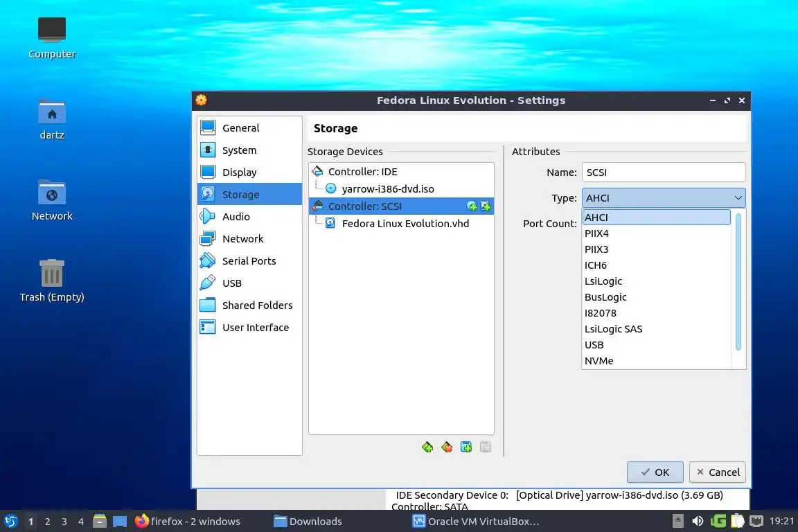Viewport: 798px width, 532px height.
Task: Open the volume control tray icon
Action: click(x=698, y=522)
